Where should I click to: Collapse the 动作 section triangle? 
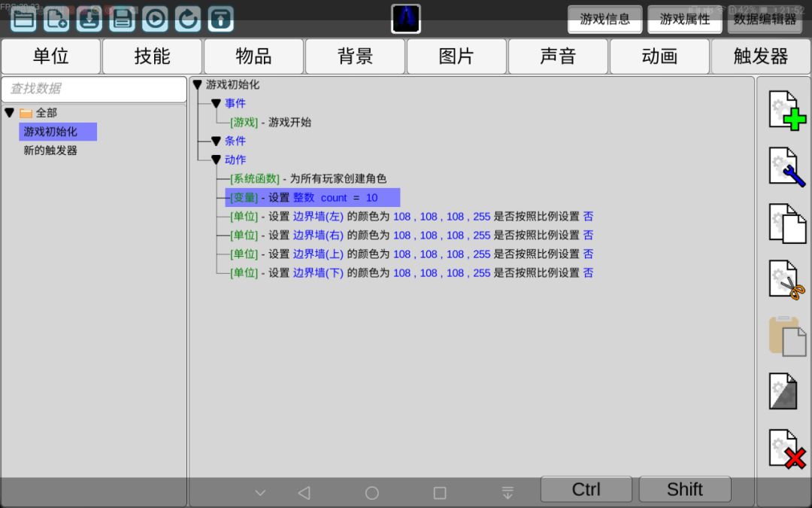click(x=216, y=160)
